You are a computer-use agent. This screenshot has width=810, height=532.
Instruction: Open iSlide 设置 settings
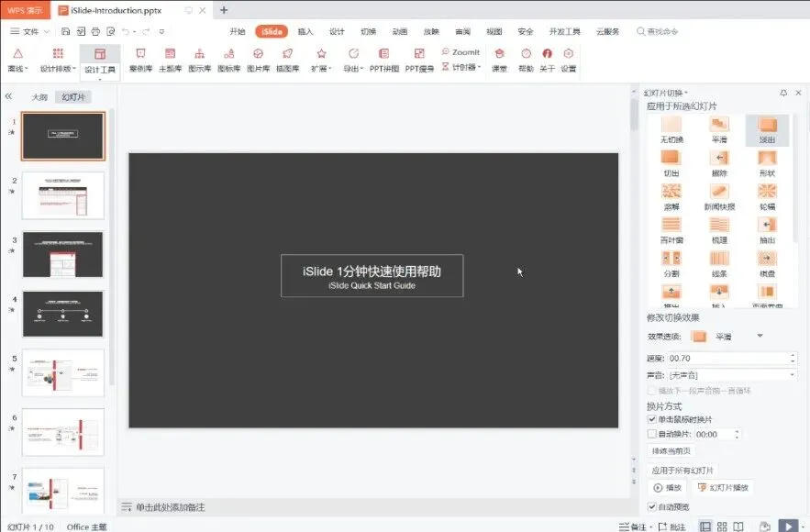click(x=568, y=60)
